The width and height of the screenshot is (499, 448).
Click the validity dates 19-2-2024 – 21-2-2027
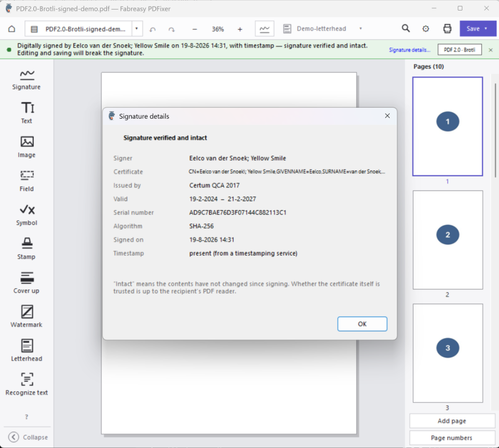[x=223, y=199]
